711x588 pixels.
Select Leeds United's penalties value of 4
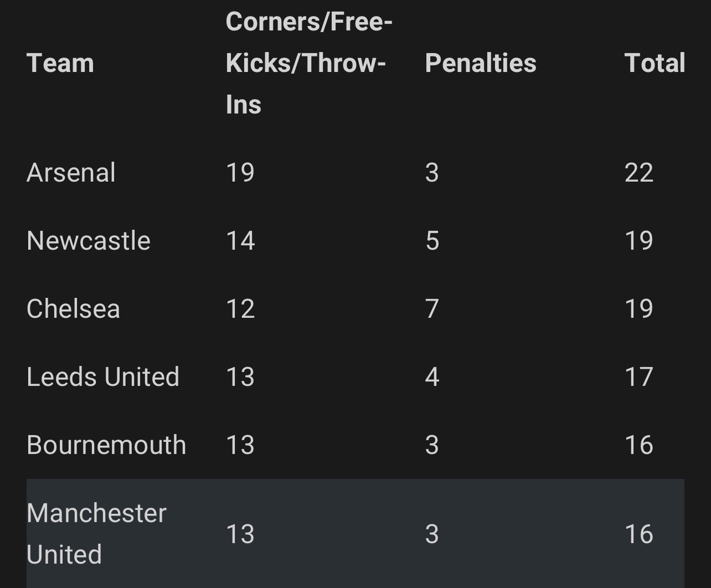pos(432,376)
